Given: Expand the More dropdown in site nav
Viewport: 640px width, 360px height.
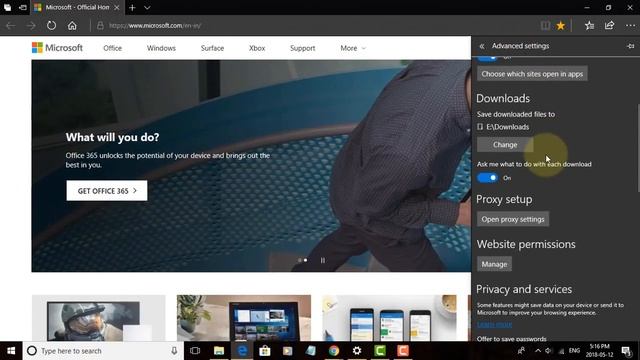Looking at the screenshot, I should pyautogui.click(x=353, y=48).
